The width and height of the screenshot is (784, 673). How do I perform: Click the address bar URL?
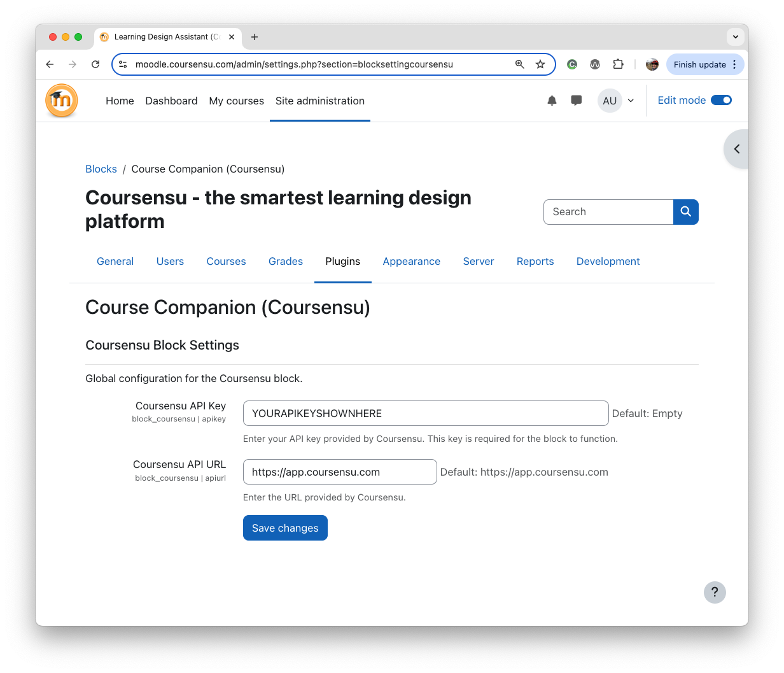(x=294, y=64)
